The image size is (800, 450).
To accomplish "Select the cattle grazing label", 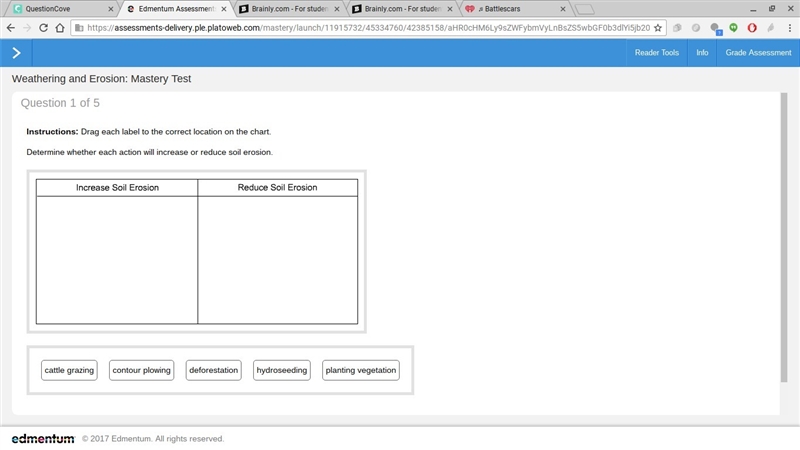I will tap(69, 370).
